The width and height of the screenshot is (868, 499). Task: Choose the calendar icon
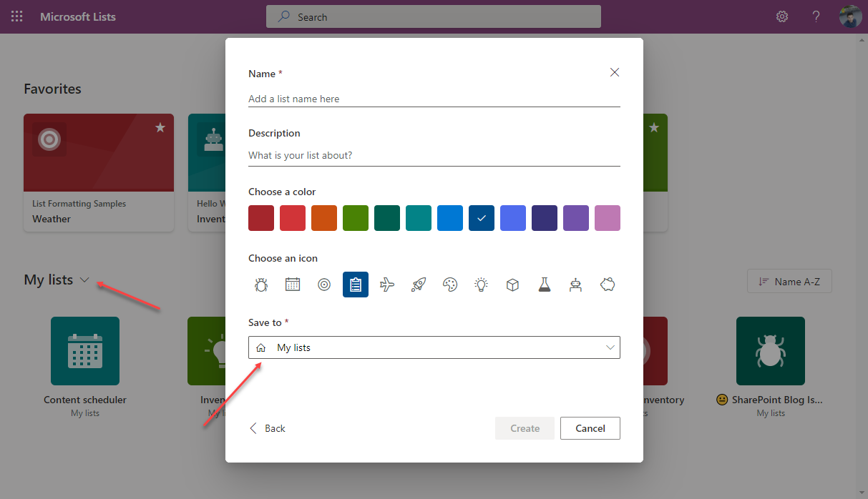click(x=293, y=284)
